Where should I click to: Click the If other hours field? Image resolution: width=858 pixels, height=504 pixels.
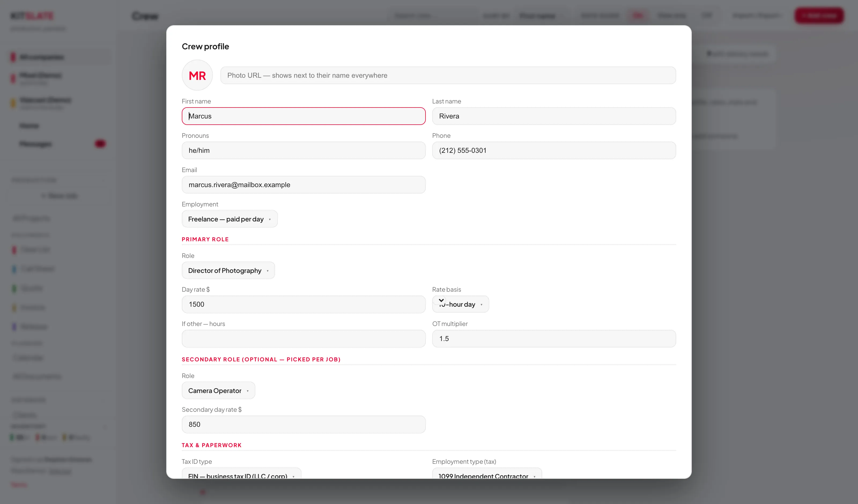303,339
